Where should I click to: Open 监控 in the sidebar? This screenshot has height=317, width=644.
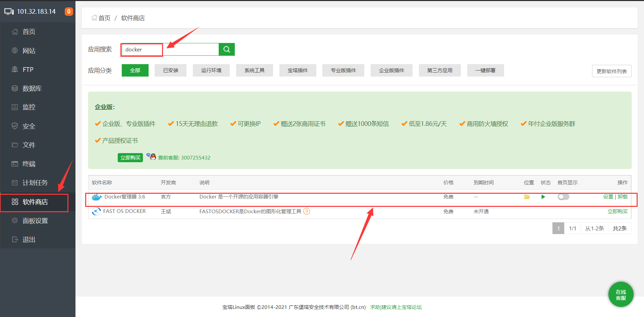point(38,107)
